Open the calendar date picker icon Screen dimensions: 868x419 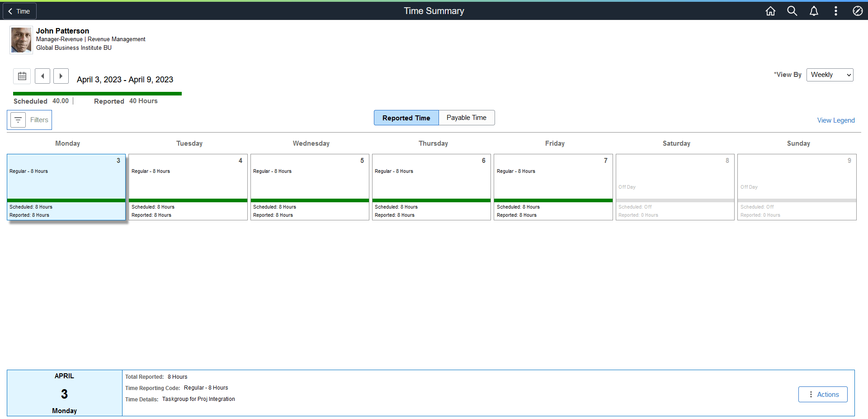22,76
